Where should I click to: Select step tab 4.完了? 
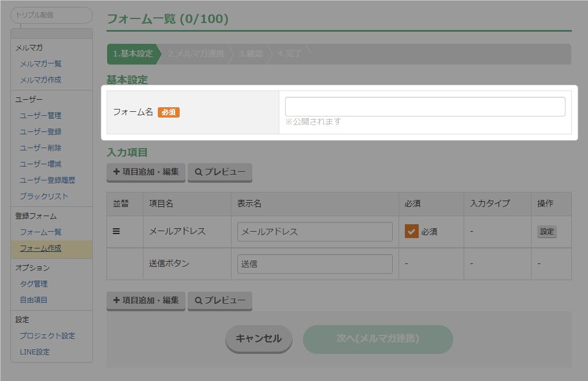pos(290,54)
